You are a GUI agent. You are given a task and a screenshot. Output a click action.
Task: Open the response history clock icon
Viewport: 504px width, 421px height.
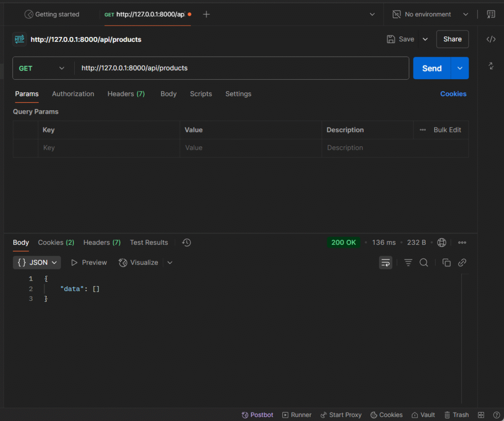(187, 242)
